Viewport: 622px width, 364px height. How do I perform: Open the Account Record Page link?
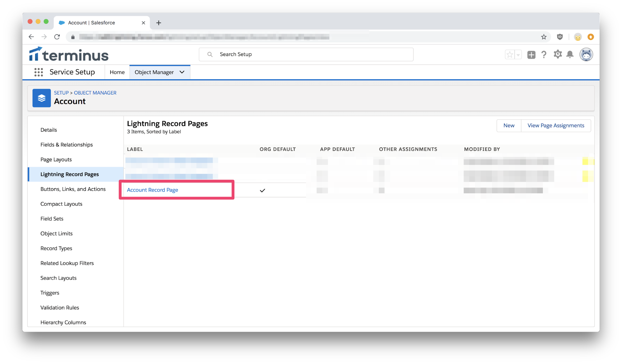coord(152,190)
